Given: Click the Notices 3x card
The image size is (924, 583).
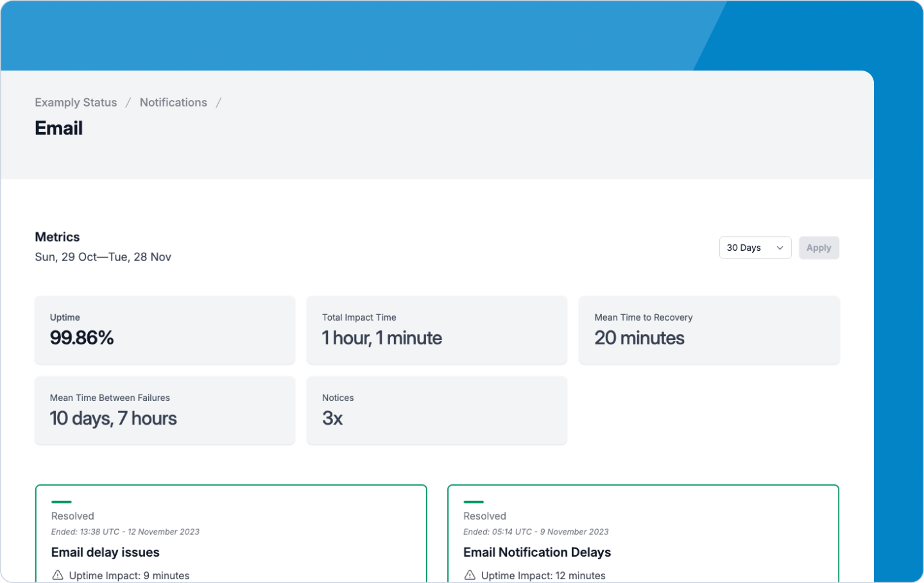Looking at the screenshot, I should (x=437, y=410).
